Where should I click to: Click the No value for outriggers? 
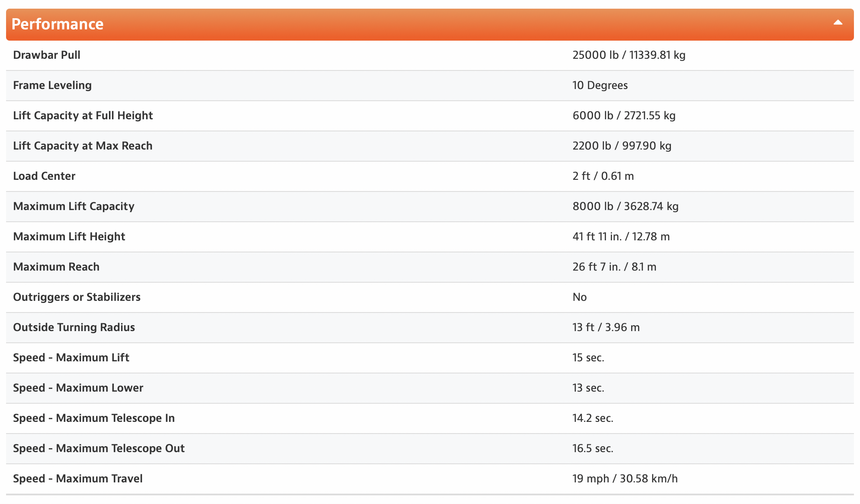click(x=579, y=297)
